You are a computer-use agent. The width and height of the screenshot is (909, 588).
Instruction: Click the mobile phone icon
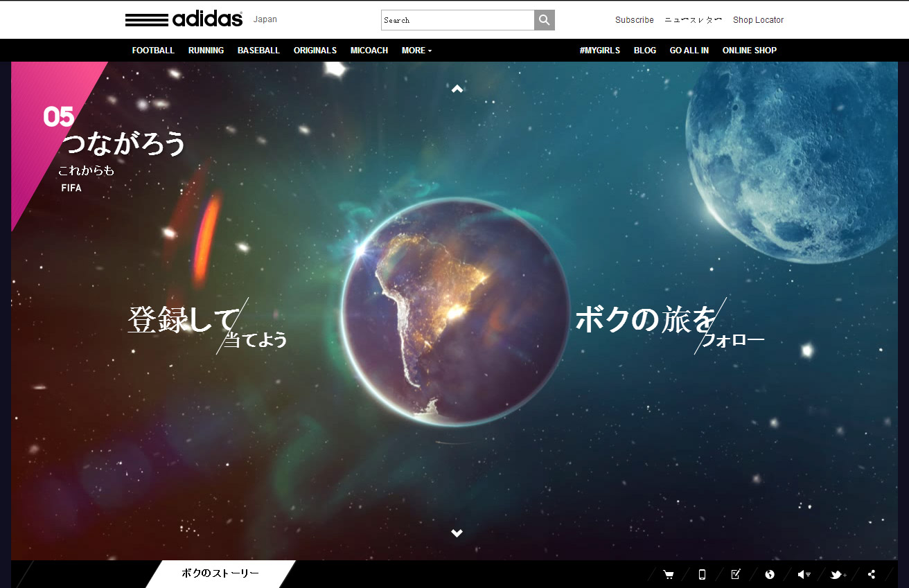[702, 574]
